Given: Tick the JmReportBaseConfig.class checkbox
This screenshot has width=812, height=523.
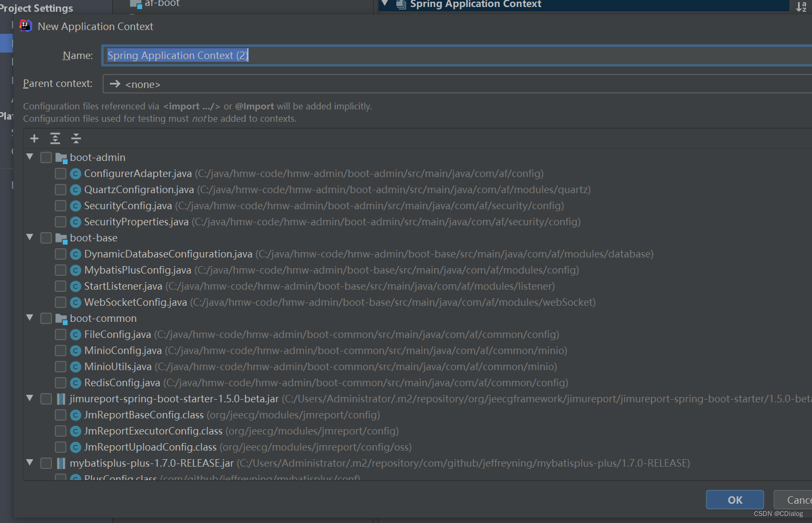Looking at the screenshot, I should click(x=61, y=415).
